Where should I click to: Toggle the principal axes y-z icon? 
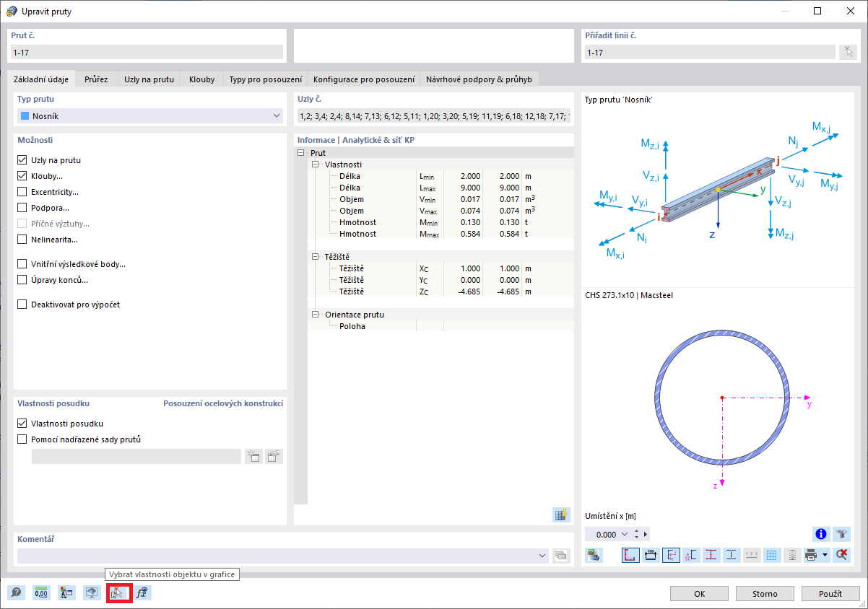pyautogui.click(x=671, y=555)
